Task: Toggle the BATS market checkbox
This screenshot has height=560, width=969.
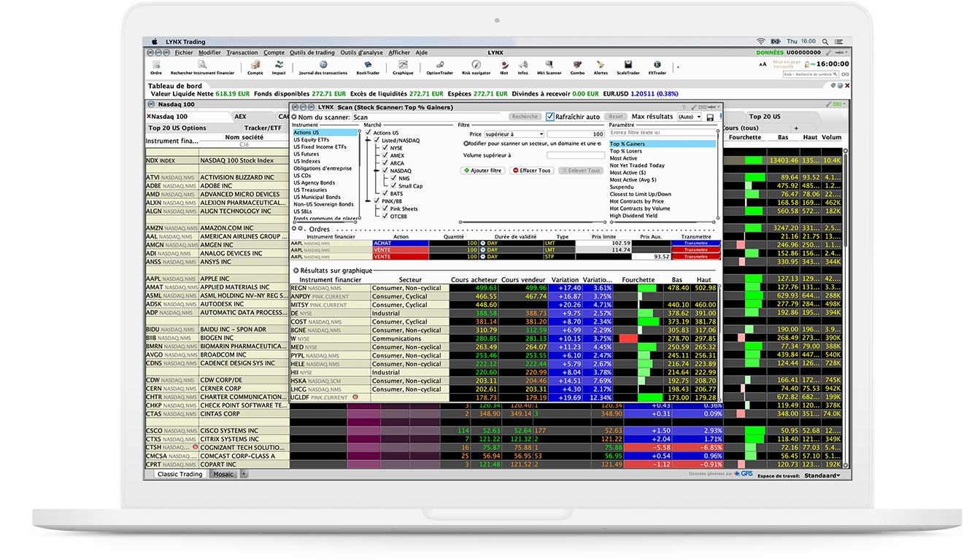Action: [385, 194]
